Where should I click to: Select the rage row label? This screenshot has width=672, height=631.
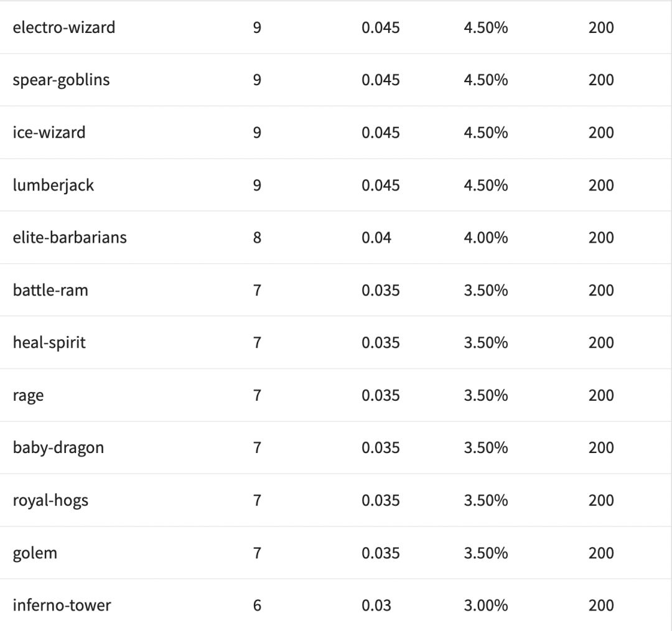point(28,395)
